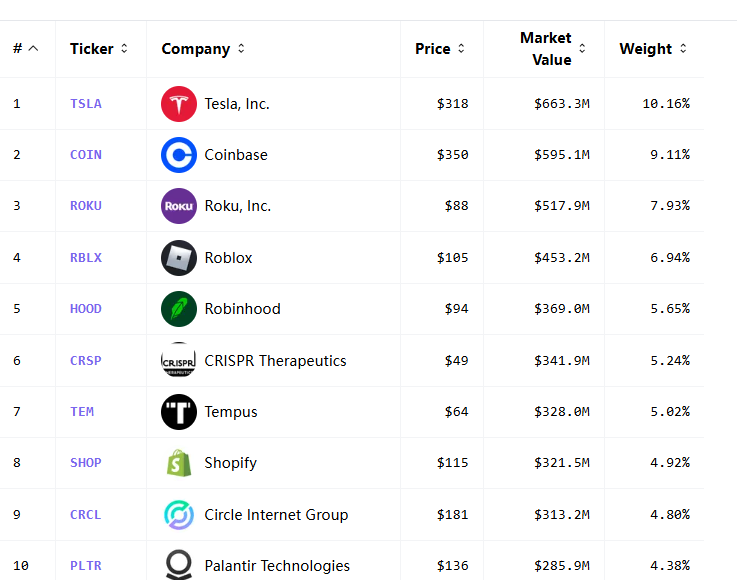Click the green Robinhood feather icon
Screen dimensions: 737x580
coord(179,309)
